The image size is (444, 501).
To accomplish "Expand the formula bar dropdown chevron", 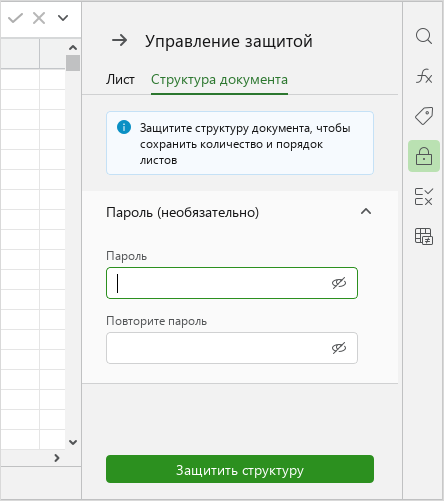I will (x=63, y=18).
